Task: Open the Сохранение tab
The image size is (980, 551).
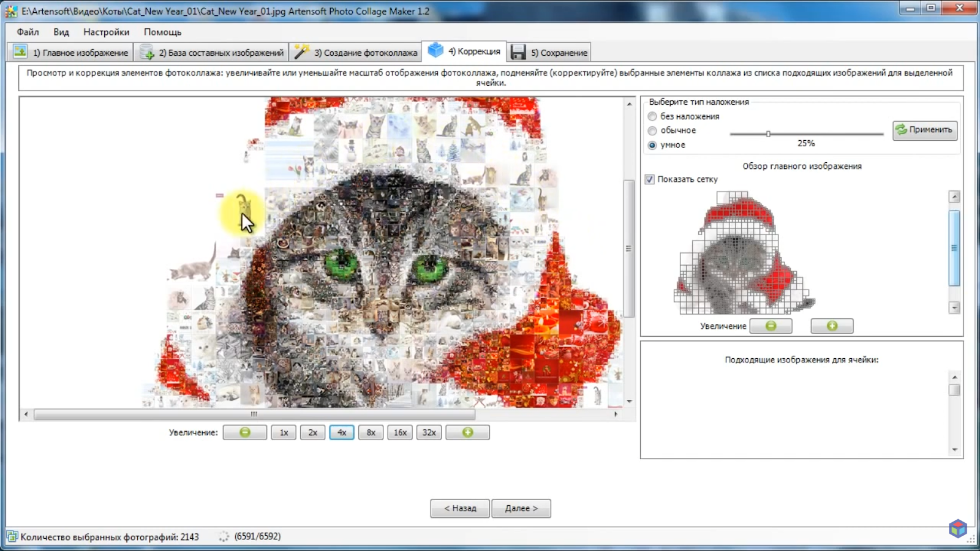Action: [549, 53]
